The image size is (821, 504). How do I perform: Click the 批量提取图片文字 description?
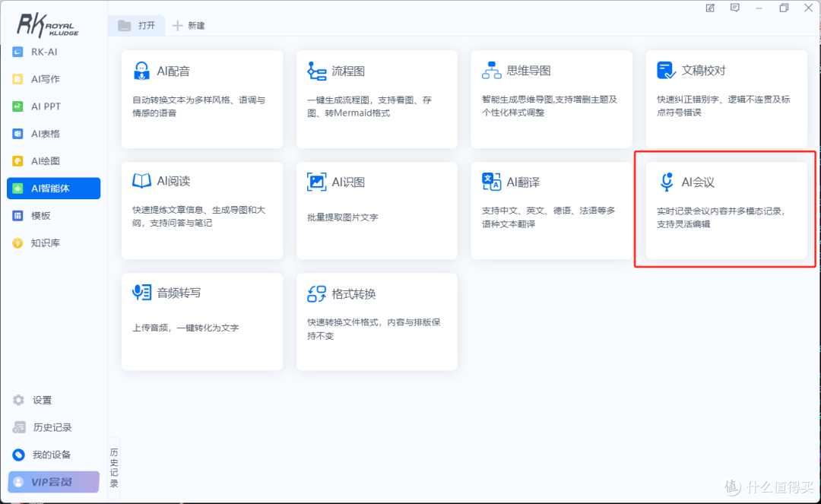coord(342,217)
